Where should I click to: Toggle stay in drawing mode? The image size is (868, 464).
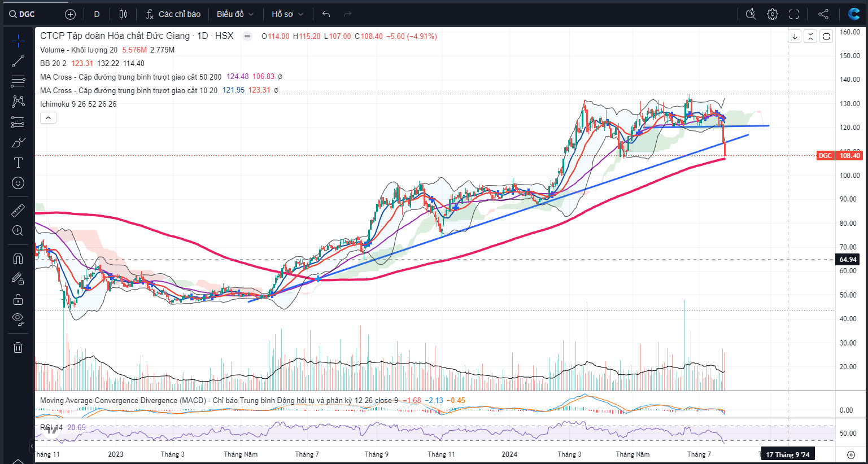18,278
